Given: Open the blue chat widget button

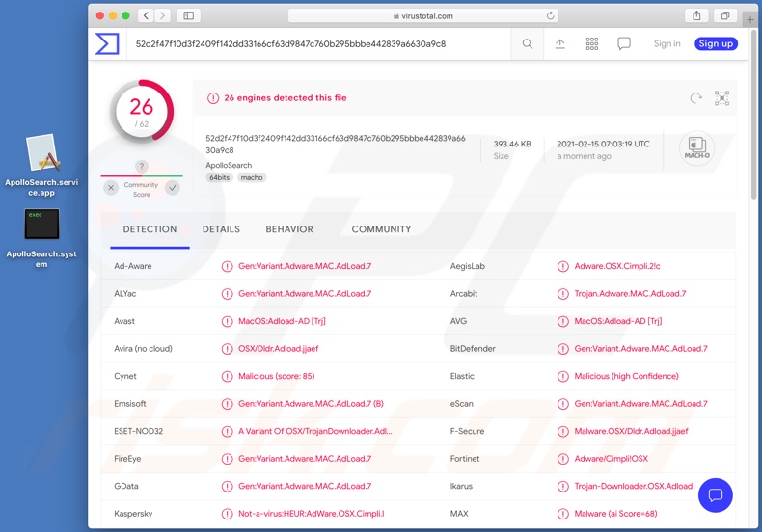Looking at the screenshot, I should tap(715, 494).
